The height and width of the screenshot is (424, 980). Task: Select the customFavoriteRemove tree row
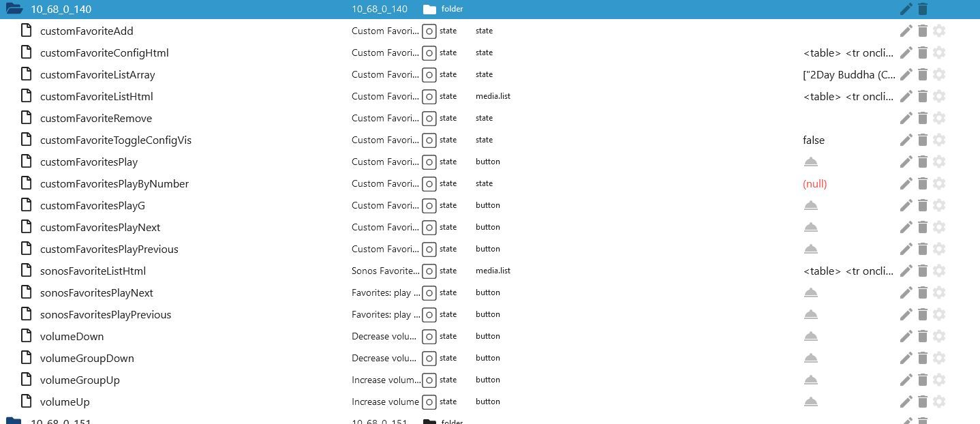pyautogui.click(x=96, y=118)
